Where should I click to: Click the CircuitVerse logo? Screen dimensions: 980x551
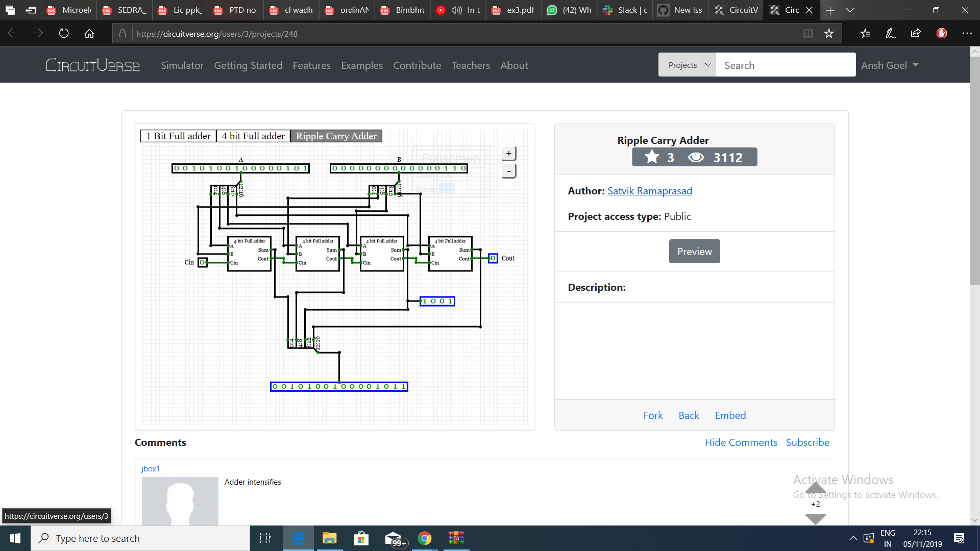tap(92, 65)
